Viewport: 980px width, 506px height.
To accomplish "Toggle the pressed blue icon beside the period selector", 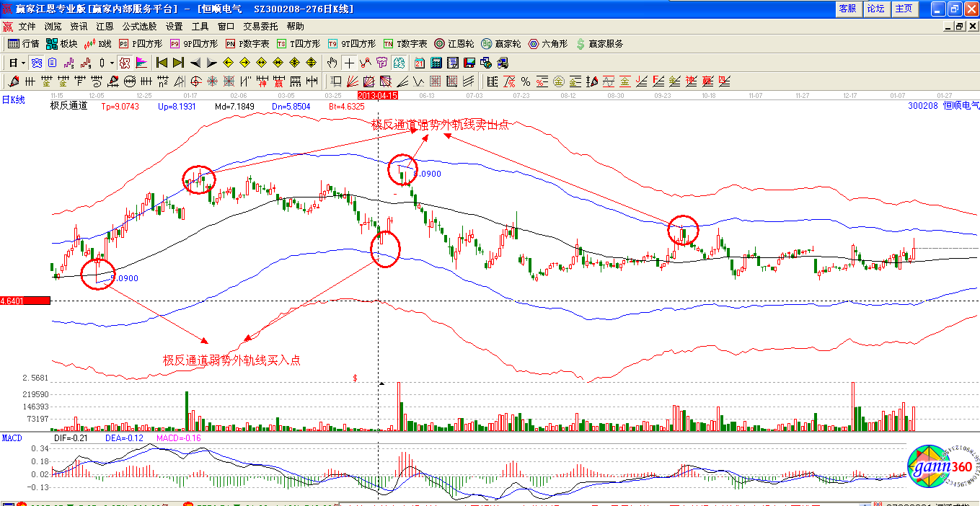I will coord(35,63).
